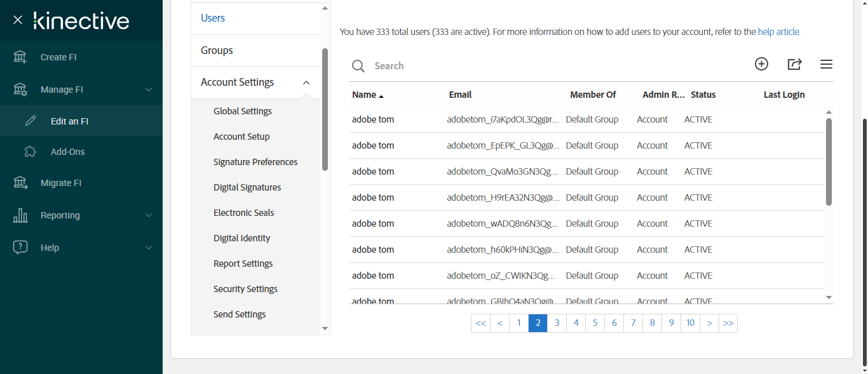868x374 pixels.
Task: Expand the Manage FI menu chevron
Action: pos(149,90)
